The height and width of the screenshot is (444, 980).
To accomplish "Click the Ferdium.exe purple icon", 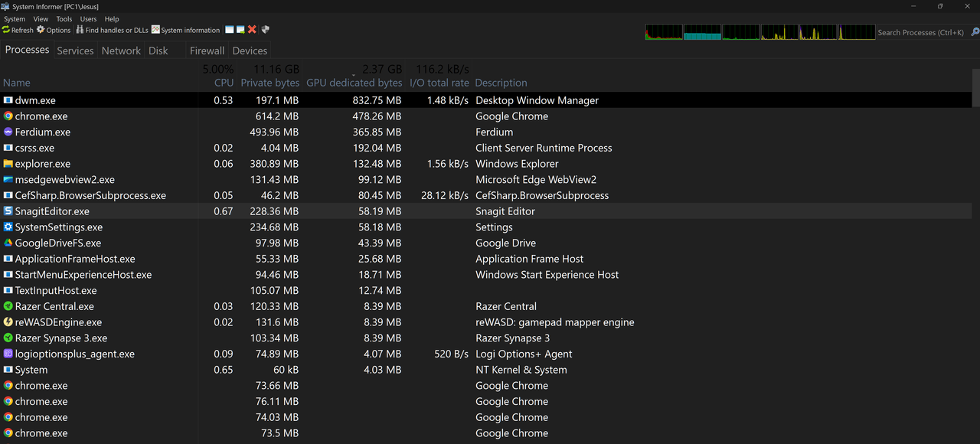I will pyautogui.click(x=8, y=132).
